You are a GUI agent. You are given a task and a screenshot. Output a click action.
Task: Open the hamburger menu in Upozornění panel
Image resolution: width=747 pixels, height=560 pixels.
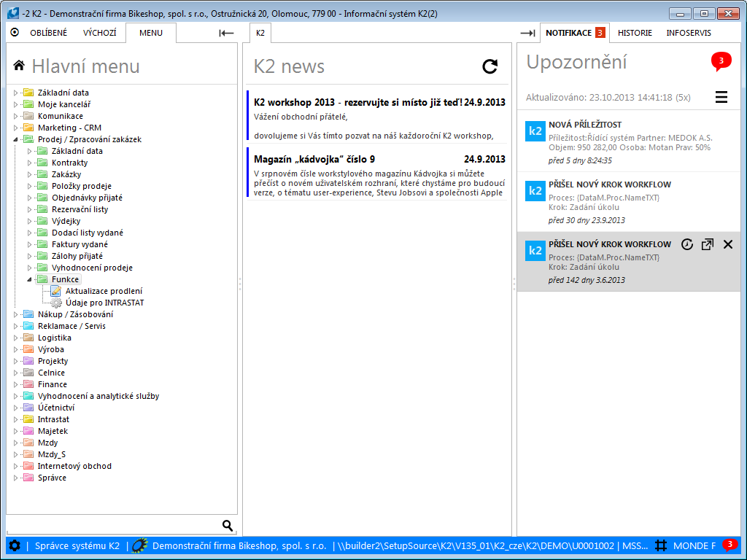tap(721, 97)
